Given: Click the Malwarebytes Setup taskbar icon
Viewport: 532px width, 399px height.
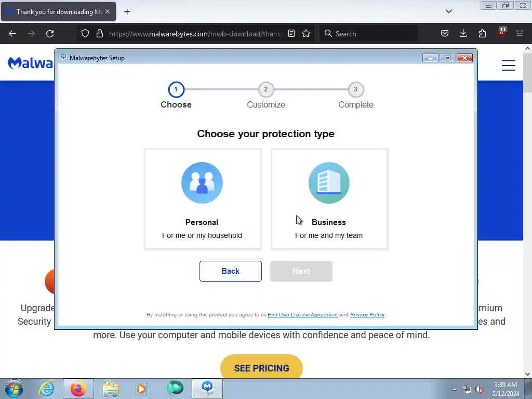Looking at the screenshot, I should pos(207,389).
